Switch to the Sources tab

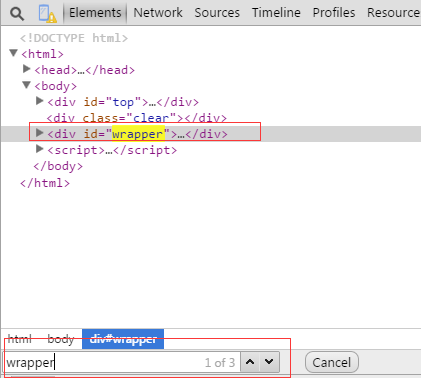217,13
